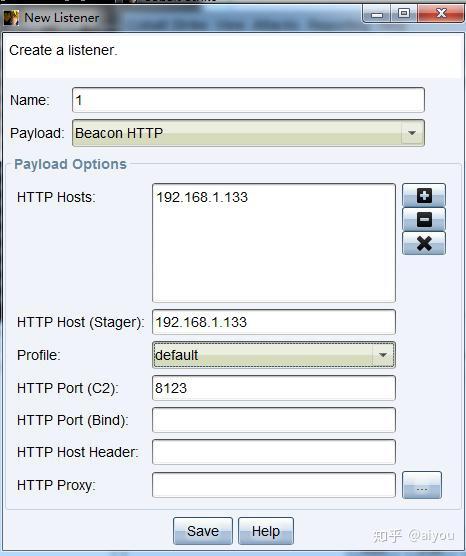466x556 pixels.
Task: Focus the HTTP Host Header field
Action: pos(274,452)
